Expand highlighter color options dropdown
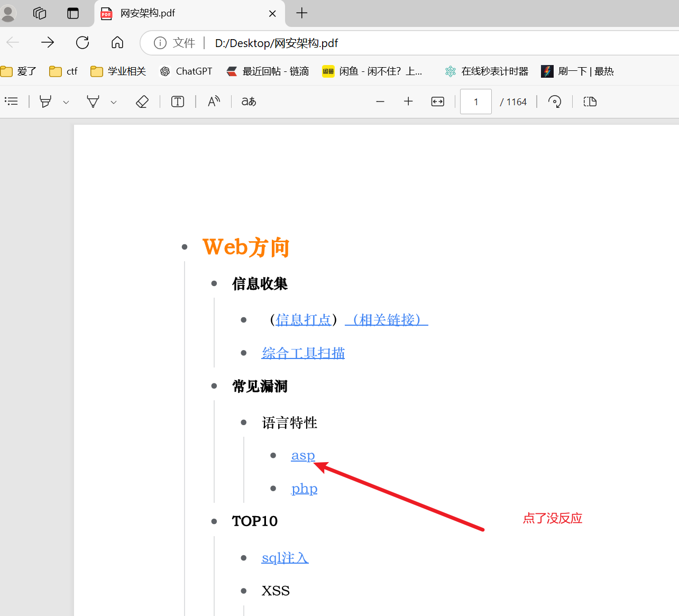The height and width of the screenshot is (616, 679). (66, 102)
